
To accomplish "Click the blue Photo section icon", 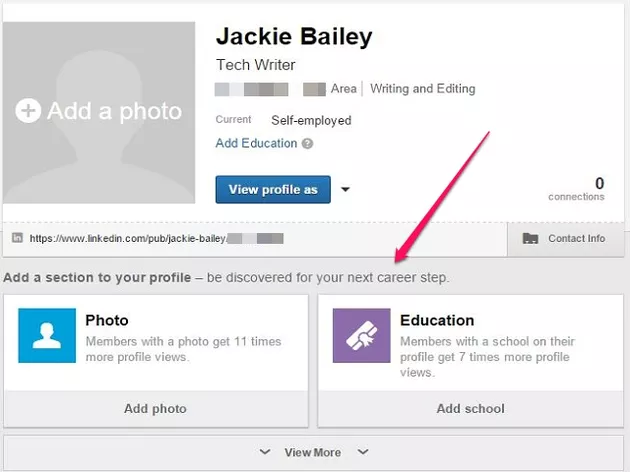I will (47, 335).
